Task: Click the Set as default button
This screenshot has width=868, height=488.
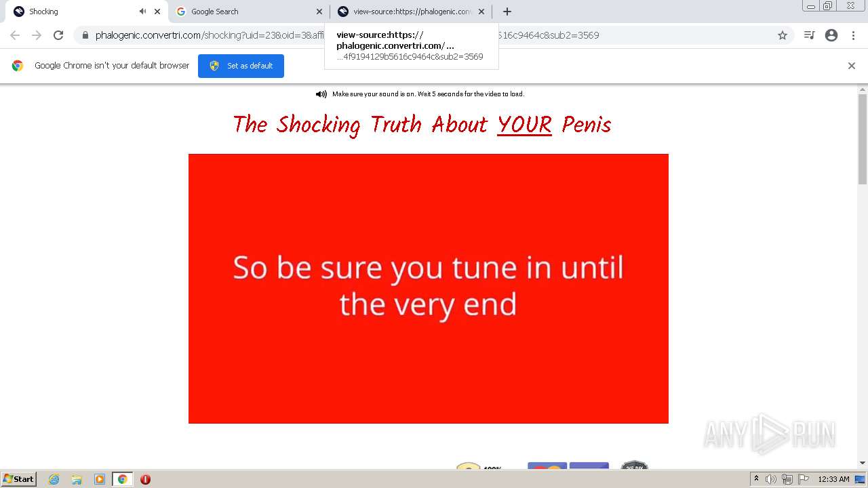Action: click(241, 66)
